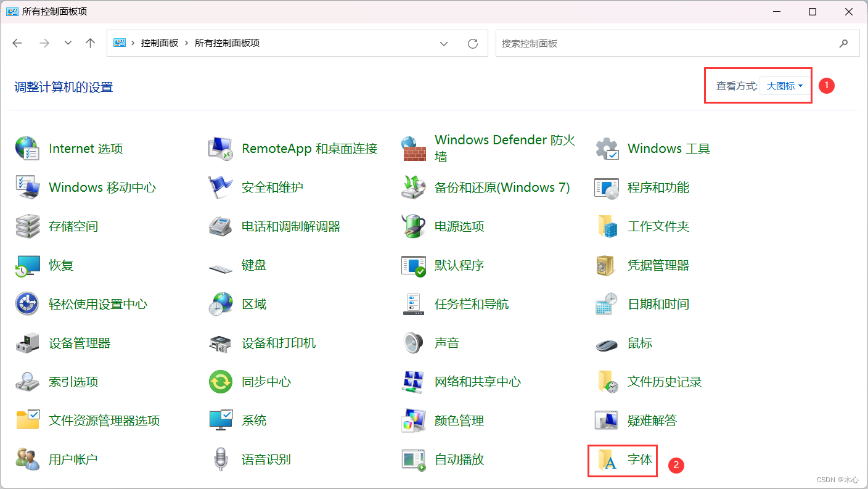Open the 鼠标 (Mouse) settings
Viewport: 868px width, 489px height.
click(x=639, y=342)
